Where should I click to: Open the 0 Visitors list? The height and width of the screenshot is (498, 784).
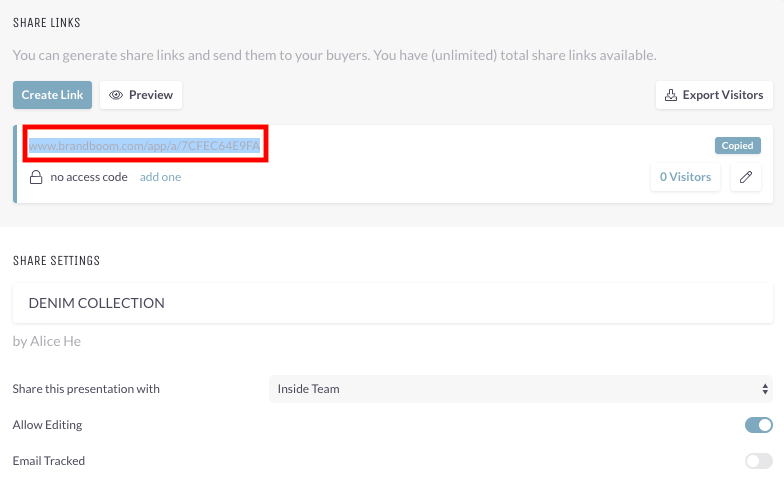coord(685,177)
